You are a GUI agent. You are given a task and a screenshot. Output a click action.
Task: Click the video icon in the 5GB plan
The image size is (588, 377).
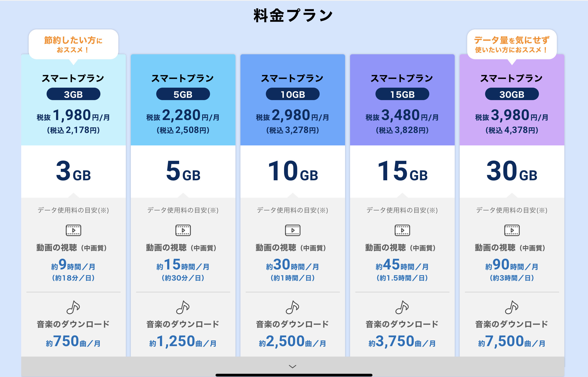183,230
